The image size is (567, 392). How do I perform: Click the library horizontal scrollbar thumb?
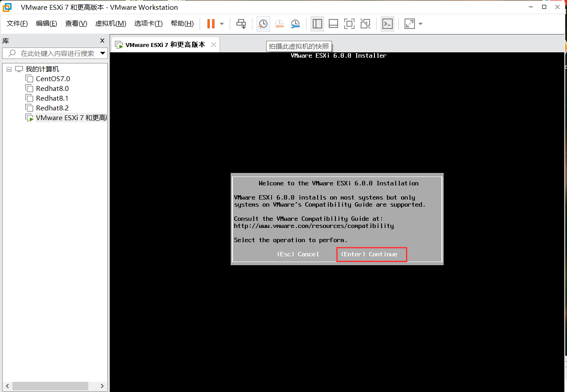point(49,386)
